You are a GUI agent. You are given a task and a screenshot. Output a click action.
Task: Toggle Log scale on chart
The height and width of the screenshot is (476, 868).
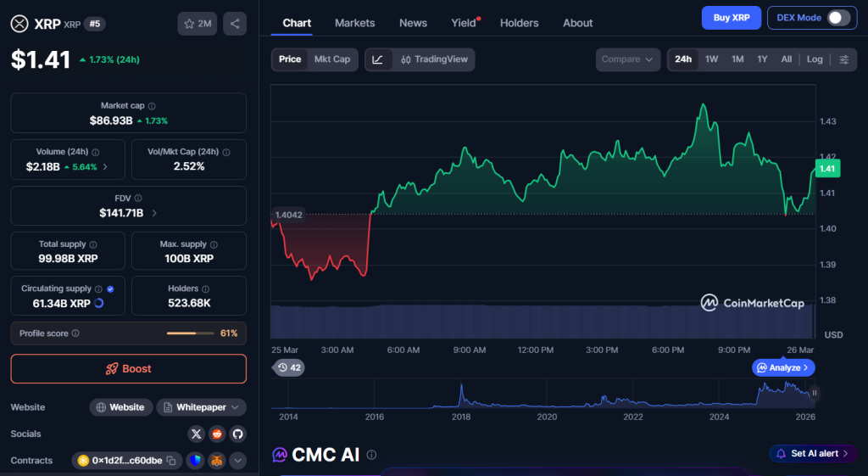click(814, 59)
